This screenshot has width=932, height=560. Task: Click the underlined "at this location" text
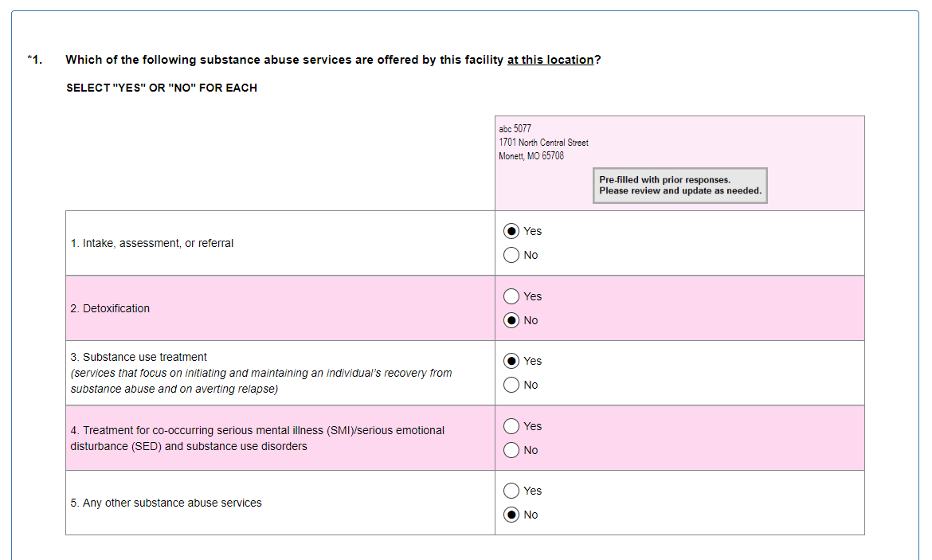coord(550,60)
